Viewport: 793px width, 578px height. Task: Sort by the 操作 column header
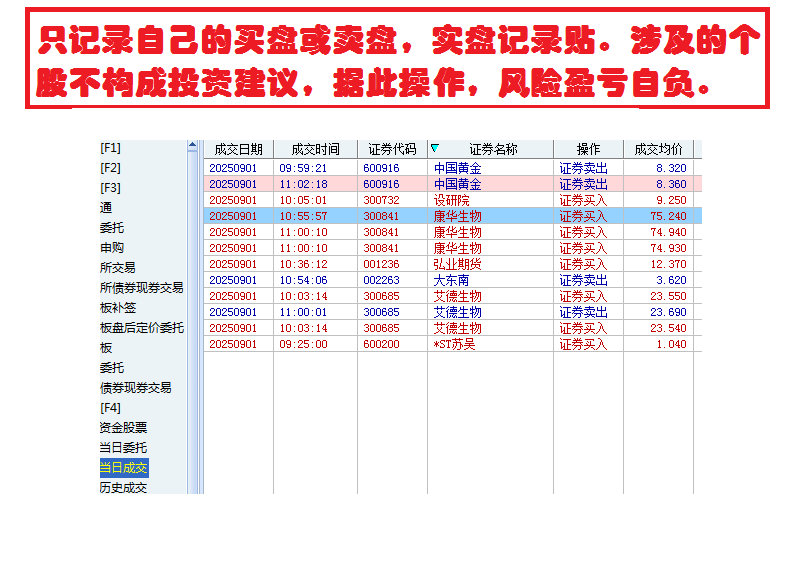589,149
